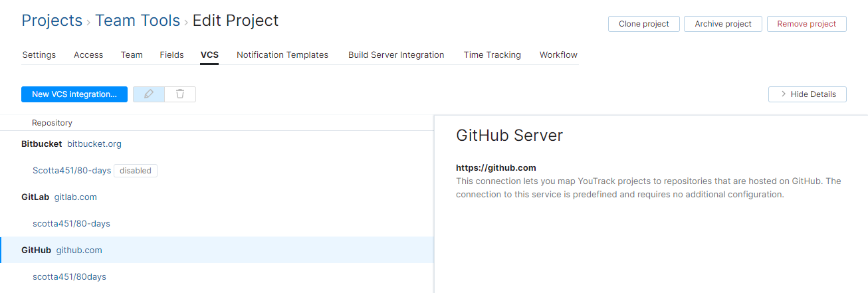Open the Fields tab

[171, 55]
